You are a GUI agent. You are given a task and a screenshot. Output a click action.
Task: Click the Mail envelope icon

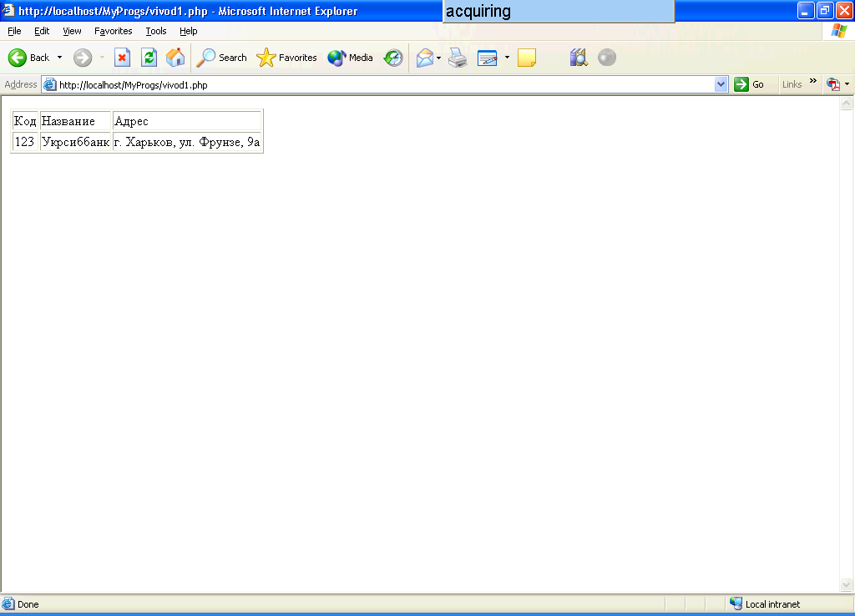pos(425,58)
